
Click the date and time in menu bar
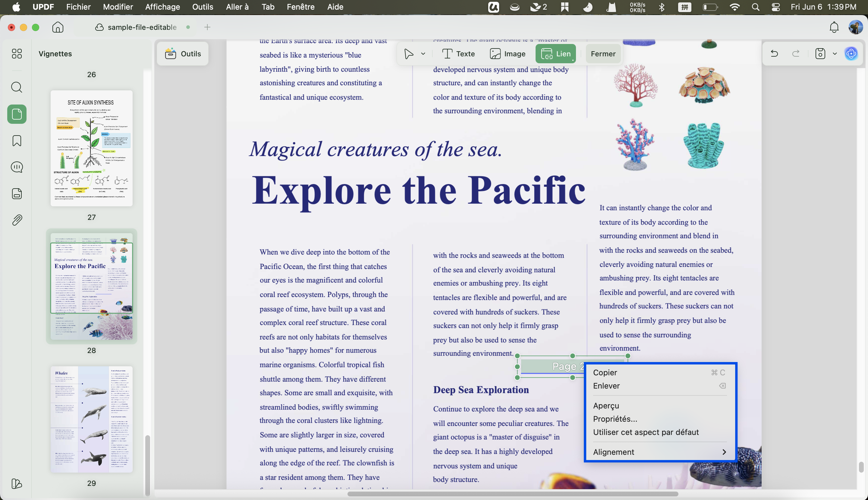point(823,7)
